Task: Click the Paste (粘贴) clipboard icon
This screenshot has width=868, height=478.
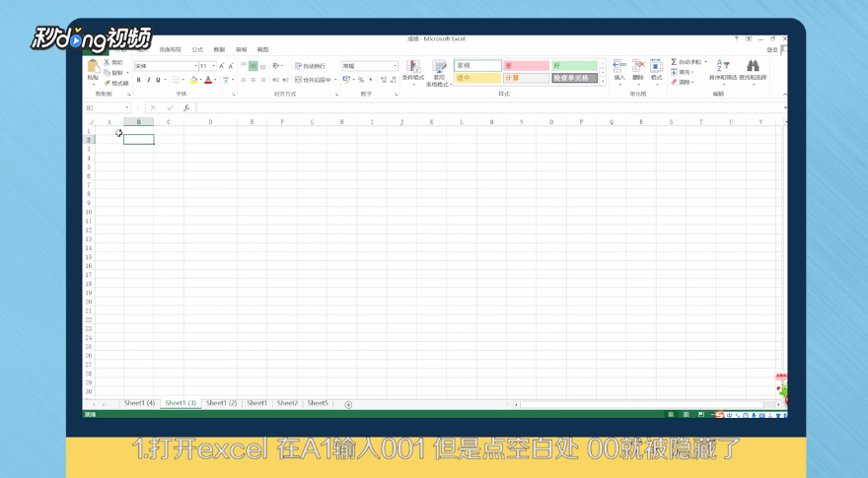Action: pyautogui.click(x=93, y=67)
